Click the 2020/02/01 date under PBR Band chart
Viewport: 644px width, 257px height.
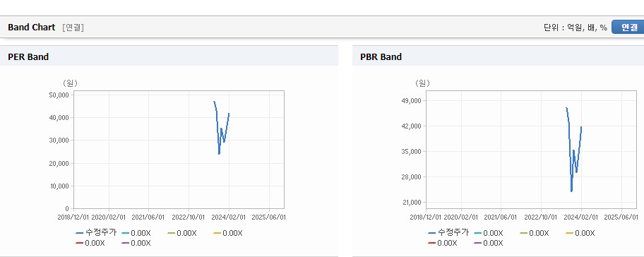coord(461,217)
